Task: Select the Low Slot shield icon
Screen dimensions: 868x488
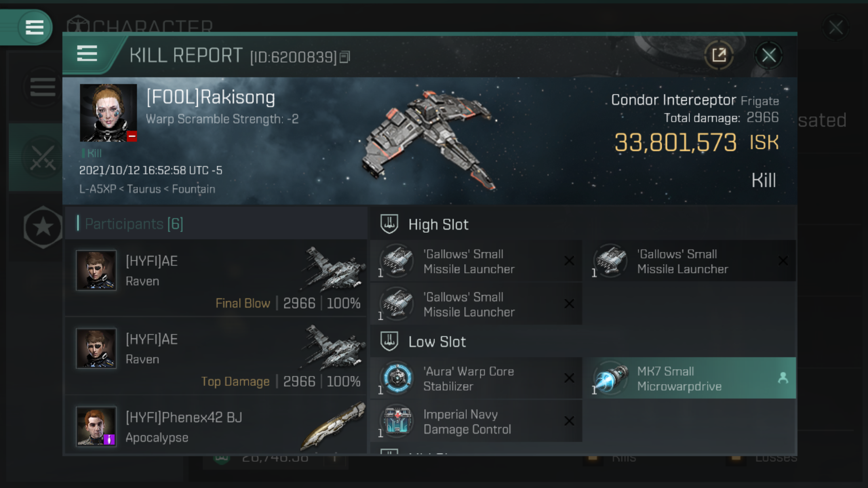Action: coord(390,341)
